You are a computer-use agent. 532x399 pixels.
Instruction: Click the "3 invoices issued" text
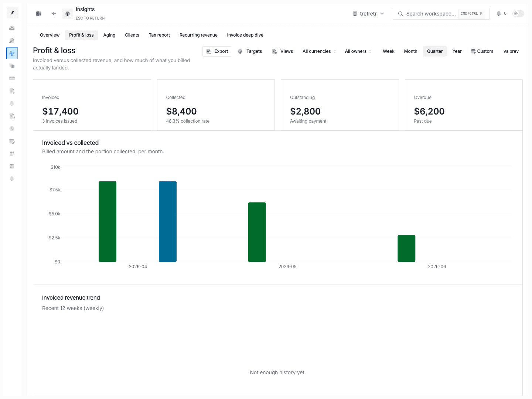(59, 121)
